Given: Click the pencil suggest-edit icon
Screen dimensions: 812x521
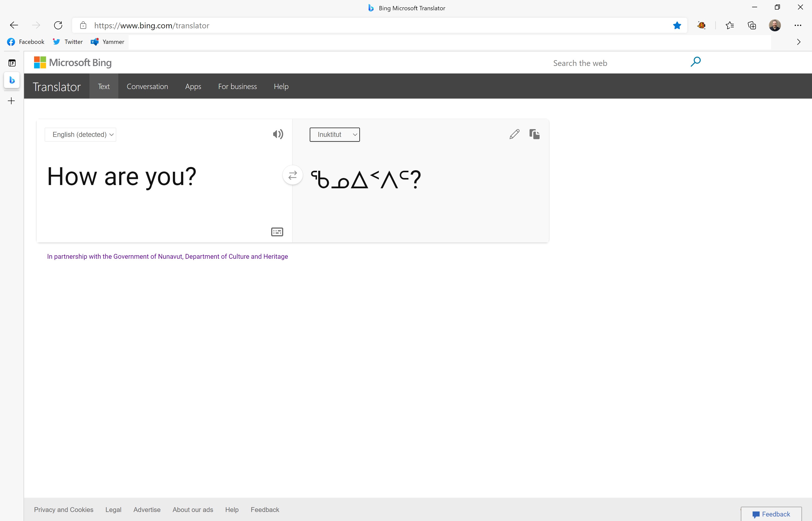Looking at the screenshot, I should click(x=514, y=134).
